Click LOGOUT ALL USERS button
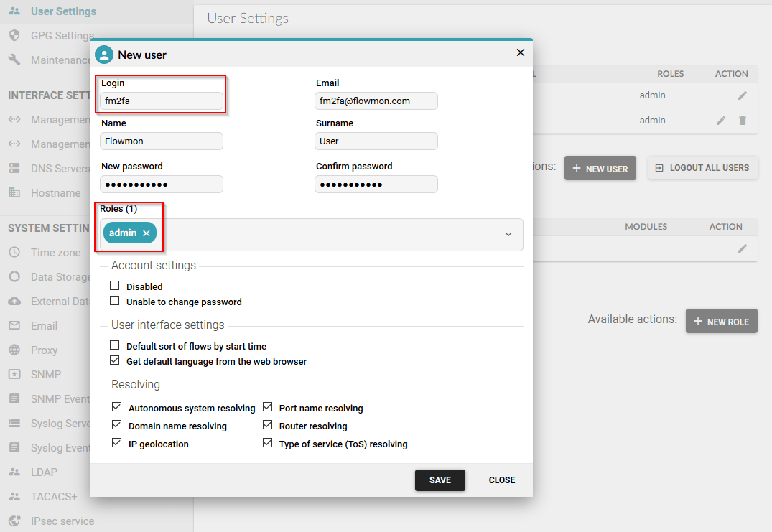 tap(702, 168)
